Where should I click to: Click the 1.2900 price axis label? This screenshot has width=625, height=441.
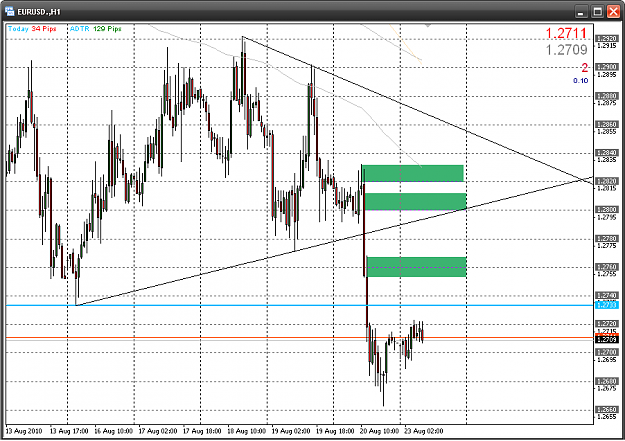(x=607, y=67)
